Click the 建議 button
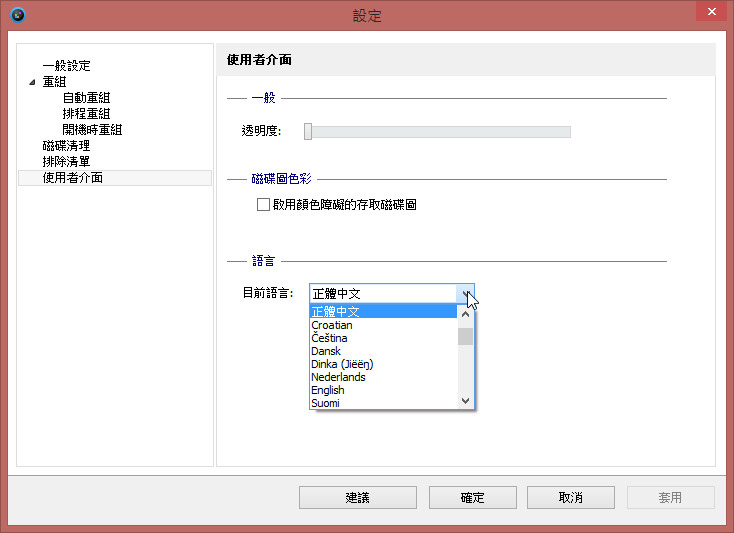 [x=358, y=497]
